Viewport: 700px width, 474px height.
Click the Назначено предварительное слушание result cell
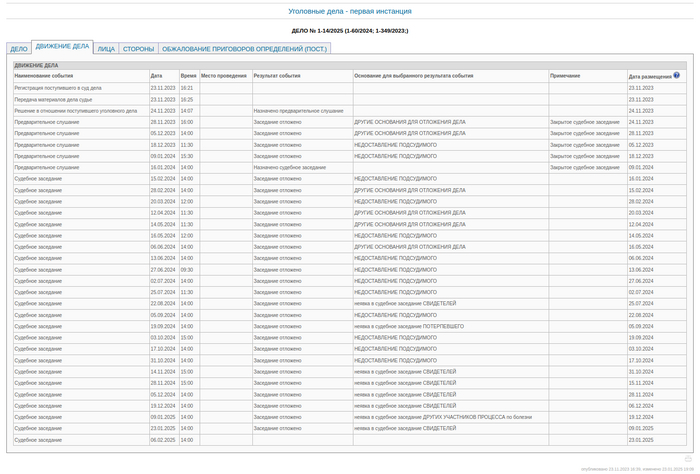(298, 111)
